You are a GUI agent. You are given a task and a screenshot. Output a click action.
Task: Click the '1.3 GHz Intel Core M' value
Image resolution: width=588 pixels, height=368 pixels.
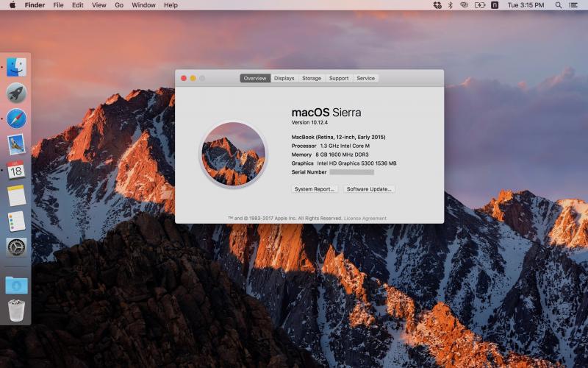point(345,146)
